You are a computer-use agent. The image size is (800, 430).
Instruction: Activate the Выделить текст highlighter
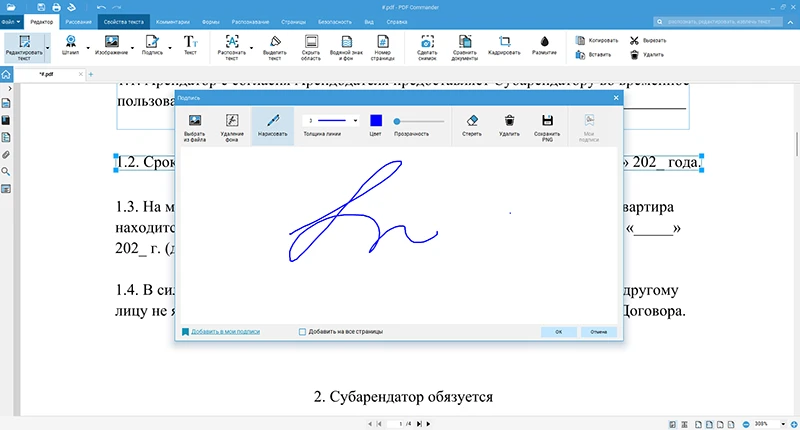[274, 47]
